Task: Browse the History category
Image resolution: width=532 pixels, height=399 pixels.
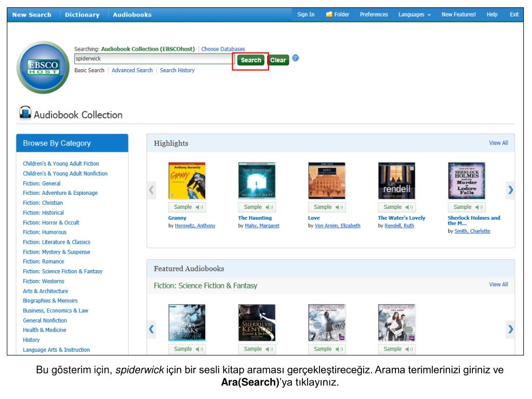Action: pyautogui.click(x=31, y=340)
